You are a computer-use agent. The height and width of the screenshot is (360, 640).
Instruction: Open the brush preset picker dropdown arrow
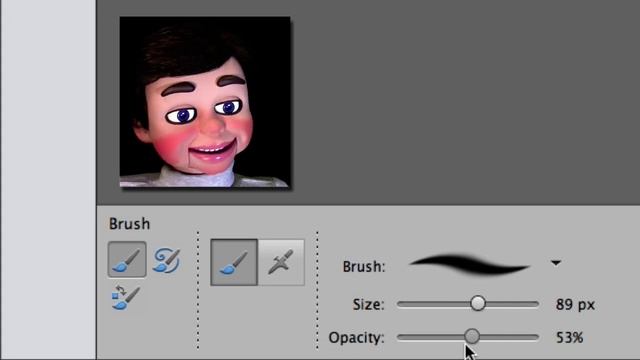coord(556,263)
